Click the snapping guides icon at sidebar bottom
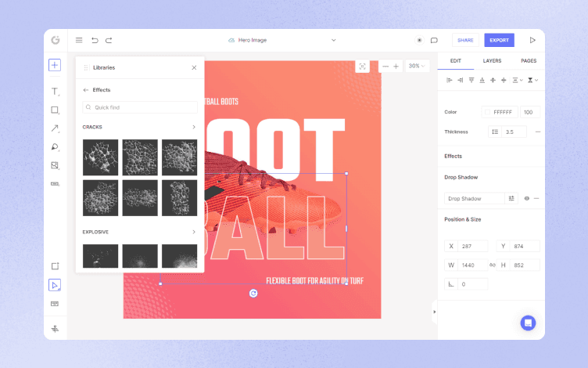This screenshot has width=588, height=368. pos(55,329)
